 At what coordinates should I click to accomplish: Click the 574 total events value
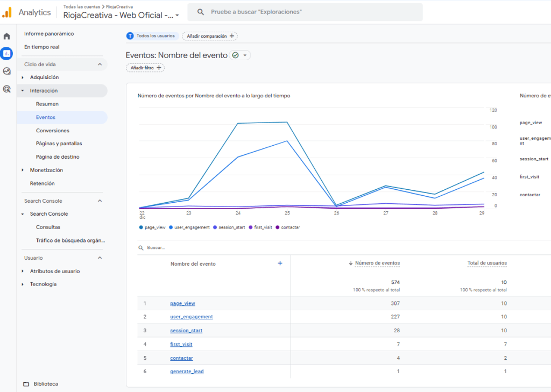tap(395, 282)
